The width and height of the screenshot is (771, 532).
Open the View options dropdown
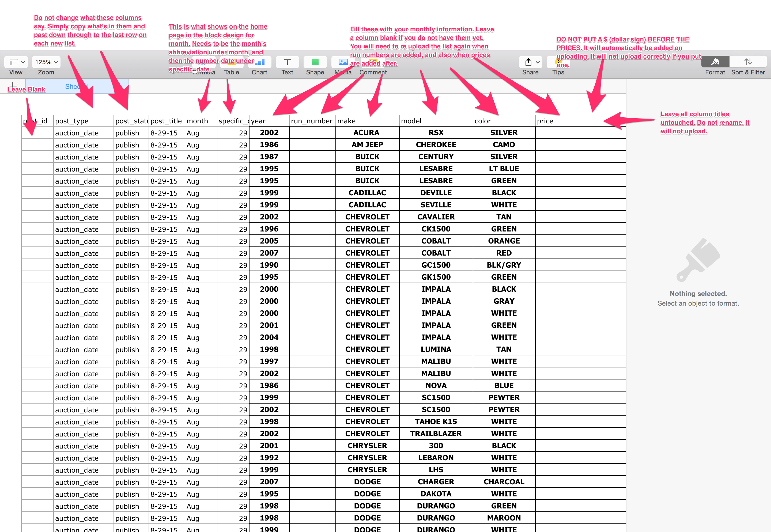pos(16,62)
